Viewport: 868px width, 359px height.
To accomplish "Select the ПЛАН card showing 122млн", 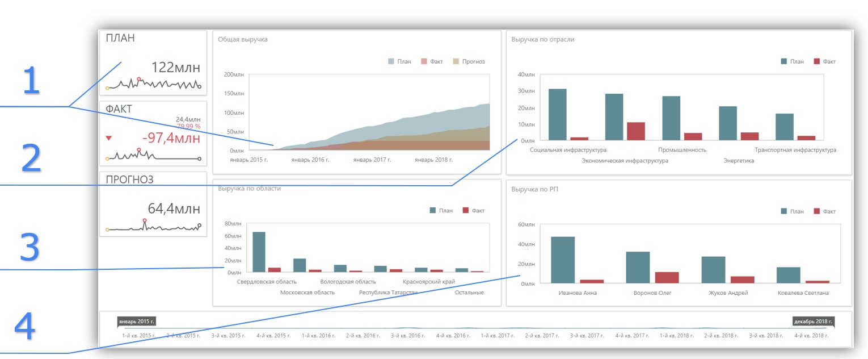I will coord(153,62).
